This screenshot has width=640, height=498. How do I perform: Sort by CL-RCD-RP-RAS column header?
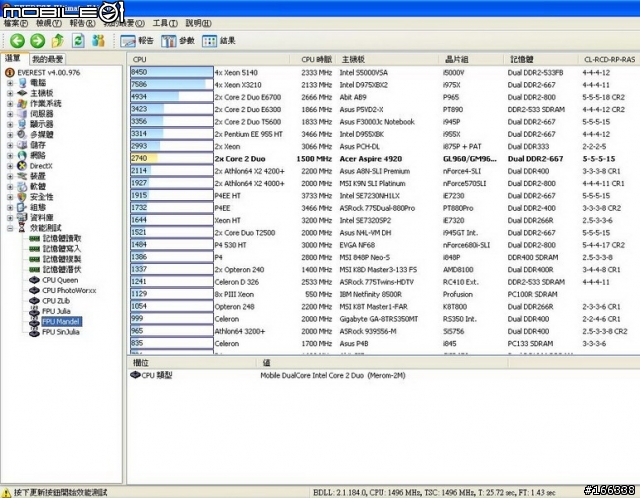pos(609,60)
